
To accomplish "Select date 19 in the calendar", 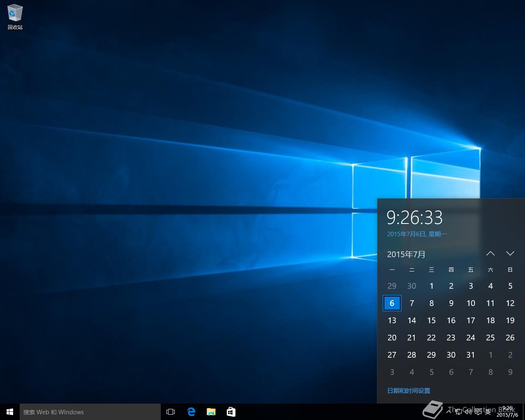I will coord(510,320).
